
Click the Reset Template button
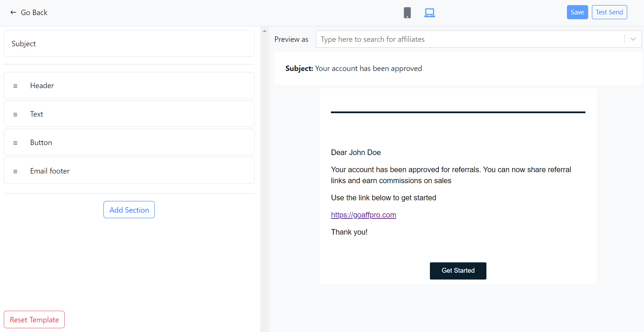pyautogui.click(x=34, y=320)
